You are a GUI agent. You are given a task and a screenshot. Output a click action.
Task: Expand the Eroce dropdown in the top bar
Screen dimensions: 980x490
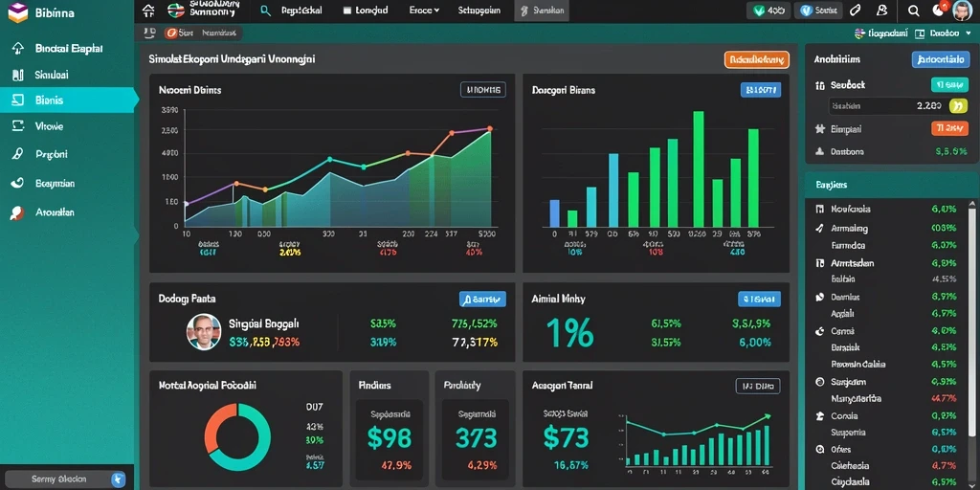click(424, 11)
